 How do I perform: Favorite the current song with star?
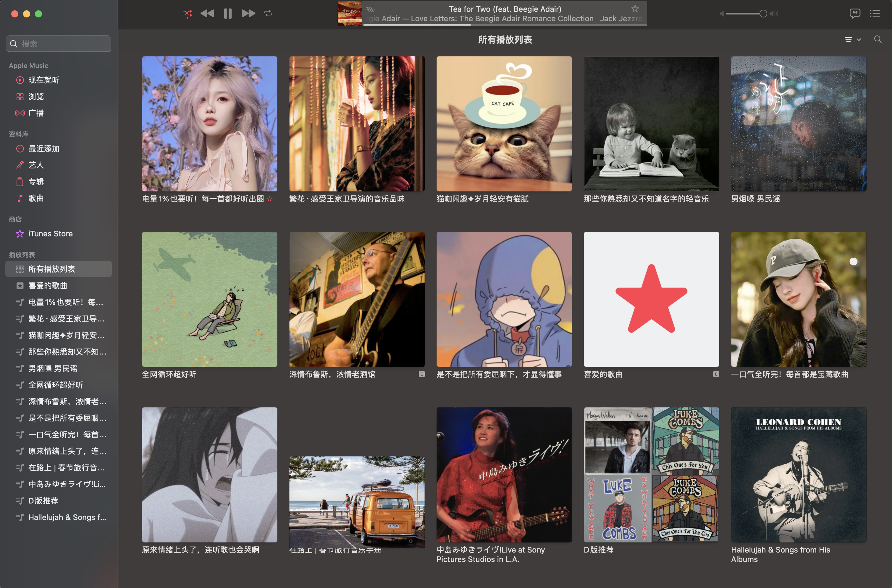(635, 9)
